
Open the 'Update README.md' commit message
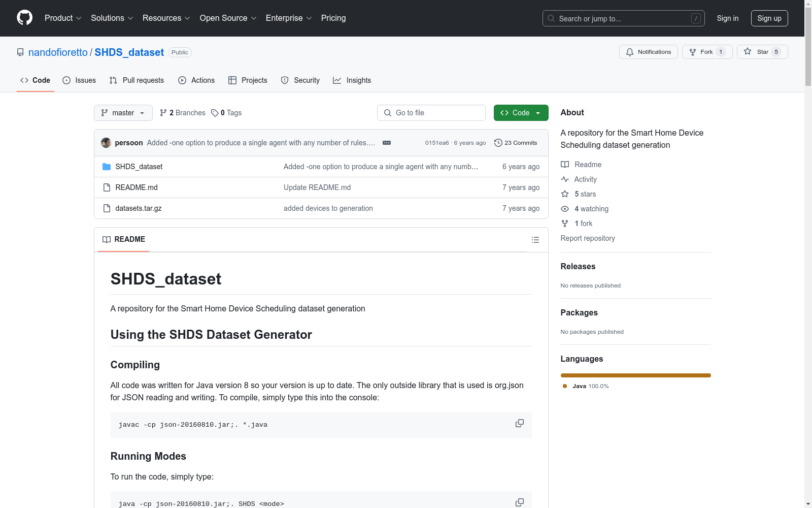(x=317, y=187)
